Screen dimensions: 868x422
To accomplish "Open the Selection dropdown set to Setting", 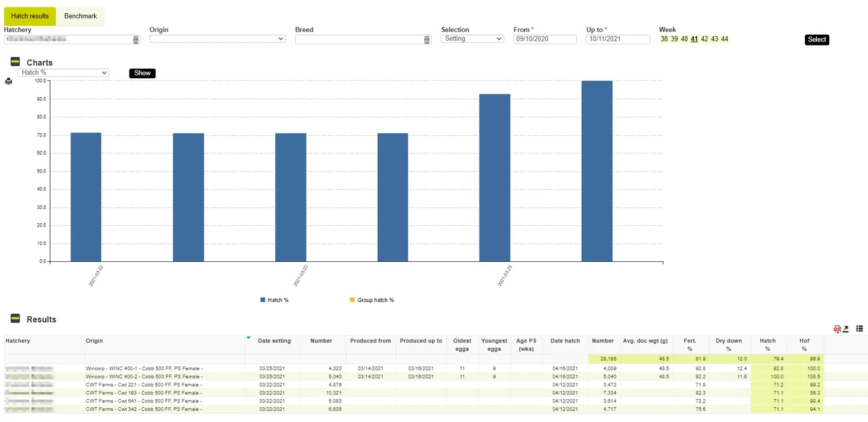I will [x=472, y=39].
